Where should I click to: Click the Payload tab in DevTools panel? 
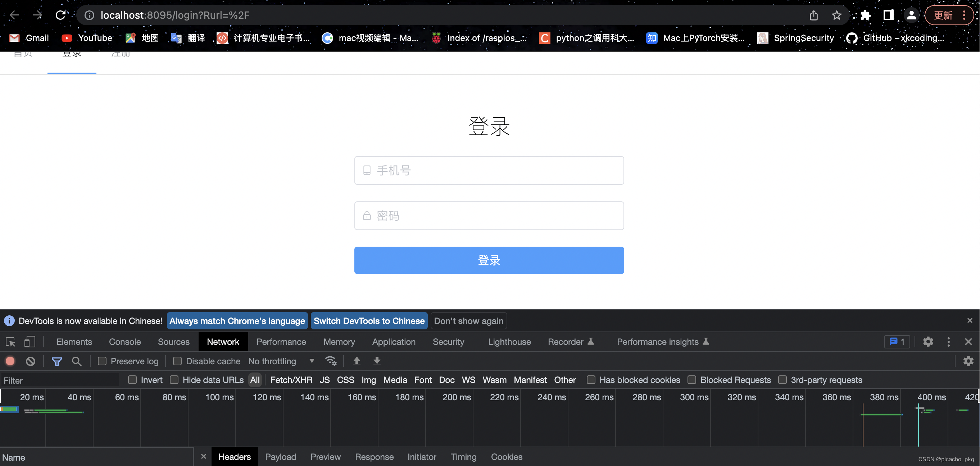[281, 457]
